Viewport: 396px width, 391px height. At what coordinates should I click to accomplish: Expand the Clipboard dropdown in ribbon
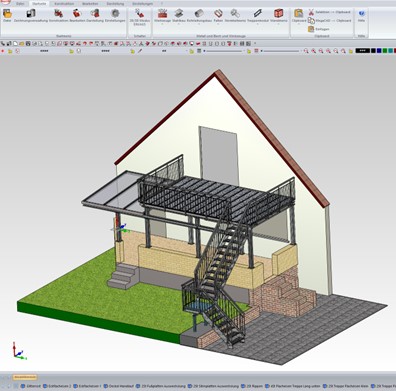298,24
